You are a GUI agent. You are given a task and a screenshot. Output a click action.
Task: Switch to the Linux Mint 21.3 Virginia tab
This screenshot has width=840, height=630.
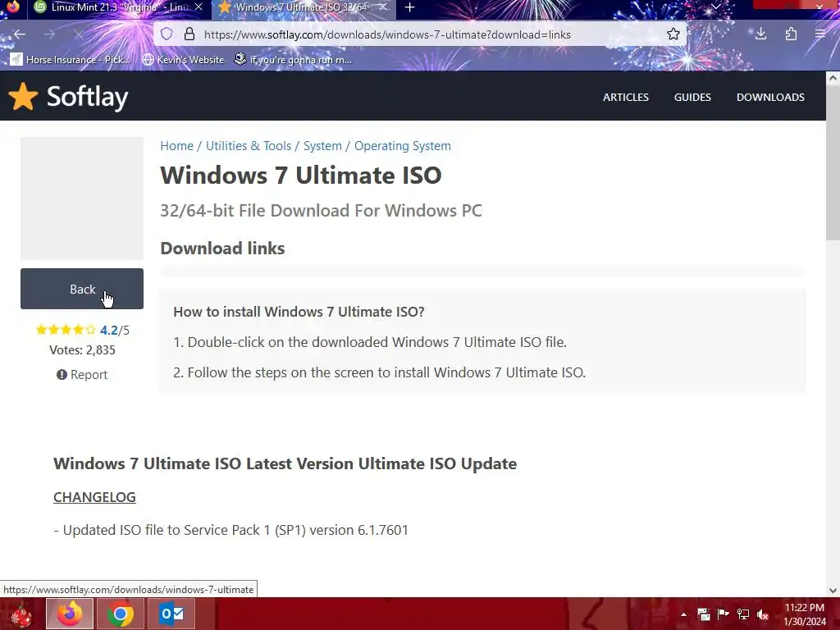pos(118,7)
